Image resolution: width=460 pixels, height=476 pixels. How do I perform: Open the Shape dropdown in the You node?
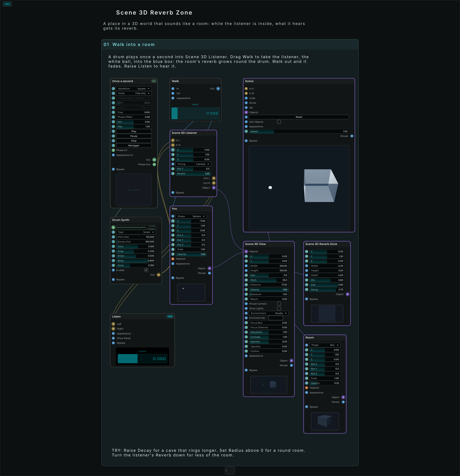point(191,216)
